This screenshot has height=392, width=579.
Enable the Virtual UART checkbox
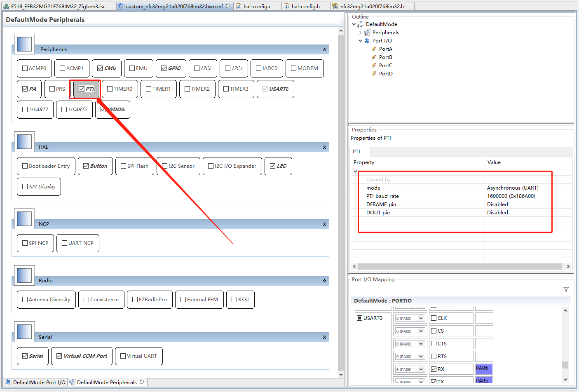click(123, 356)
